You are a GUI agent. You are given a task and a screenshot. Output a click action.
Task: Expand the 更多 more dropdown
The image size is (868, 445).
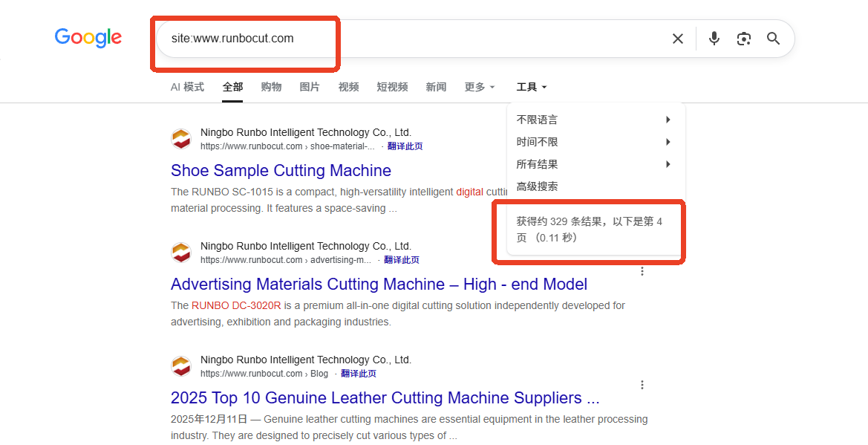tap(480, 87)
